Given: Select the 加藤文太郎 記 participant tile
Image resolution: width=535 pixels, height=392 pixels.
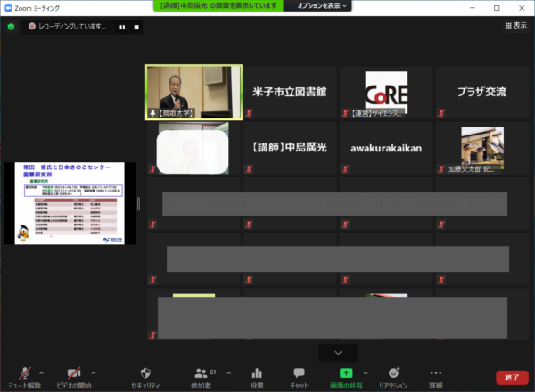Looking at the screenshot, I should coord(482,148).
